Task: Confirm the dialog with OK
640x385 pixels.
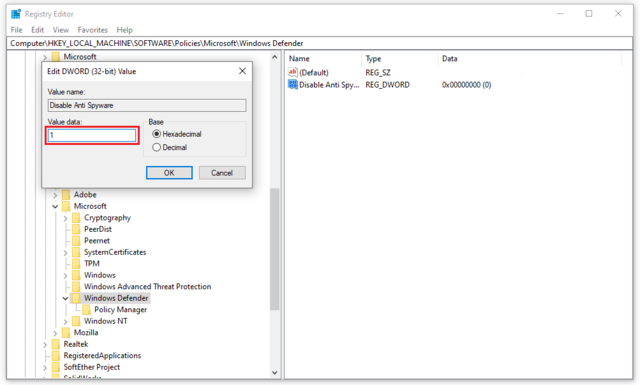Action: click(x=169, y=173)
